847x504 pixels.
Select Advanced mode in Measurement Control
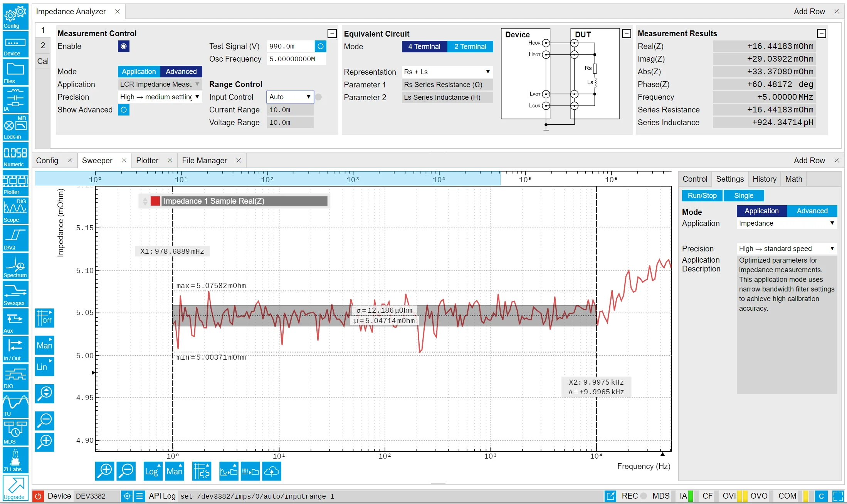[181, 72]
